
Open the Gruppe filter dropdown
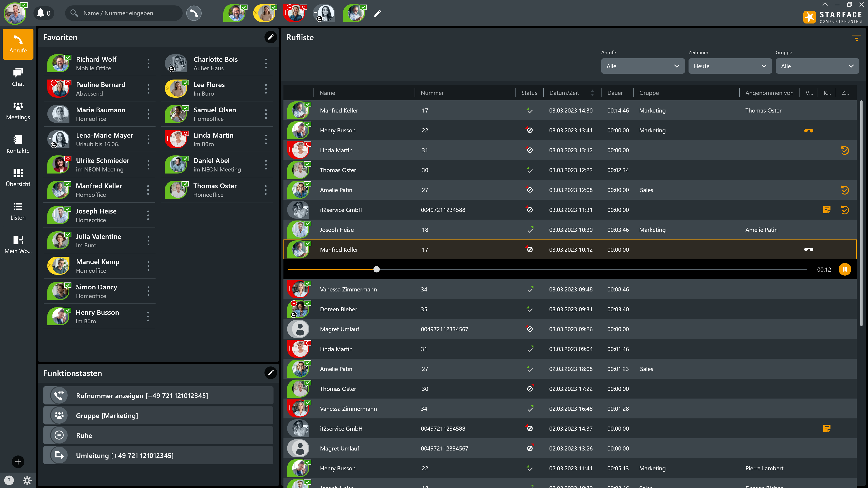[x=817, y=66]
